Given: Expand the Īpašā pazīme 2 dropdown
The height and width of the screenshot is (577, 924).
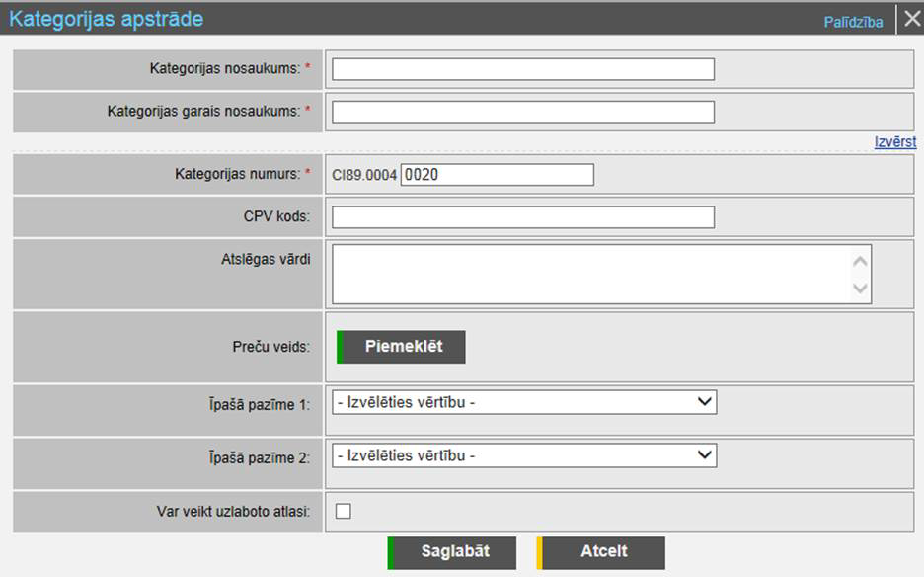Looking at the screenshot, I should point(523,455).
